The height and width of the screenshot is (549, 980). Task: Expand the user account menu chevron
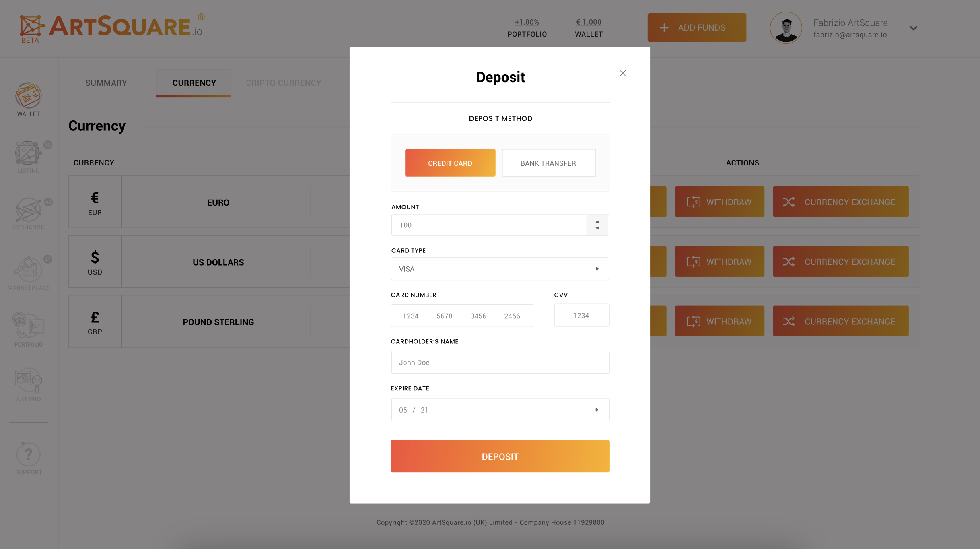(x=913, y=28)
